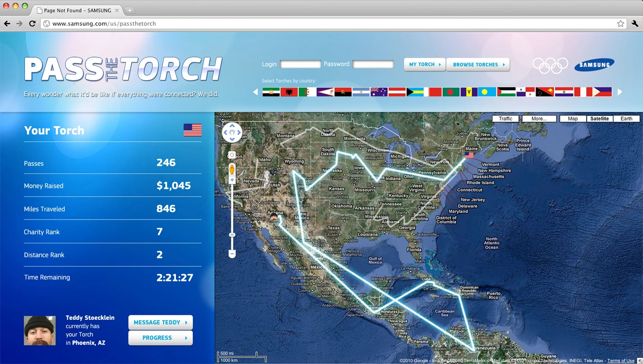Go forward with the browser forward arrow

(x=19, y=23)
